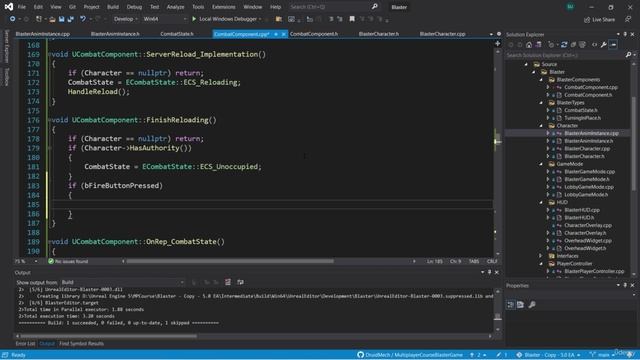The image size is (640, 360).
Task: Click the Search Solution Explorer input field
Action: (x=565, y=55)
